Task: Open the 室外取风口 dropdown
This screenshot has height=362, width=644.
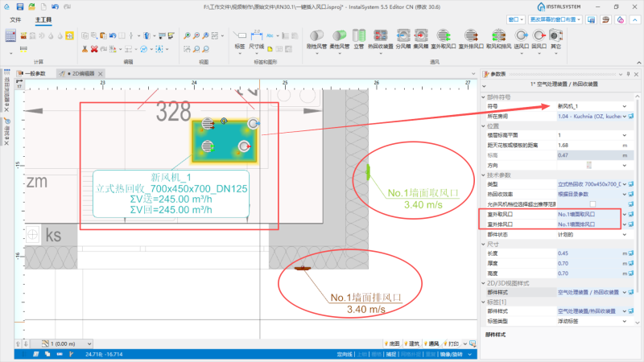Action: [x=625, y=214]
